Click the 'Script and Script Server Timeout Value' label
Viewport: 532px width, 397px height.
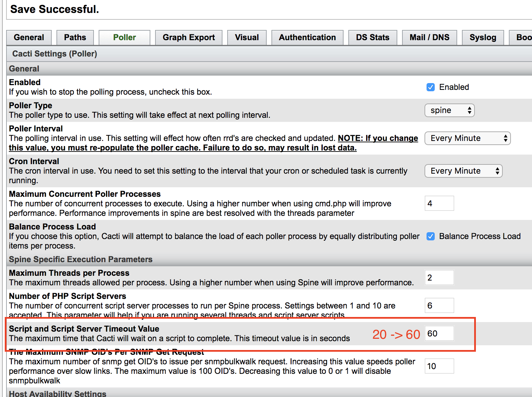[84, 329]
